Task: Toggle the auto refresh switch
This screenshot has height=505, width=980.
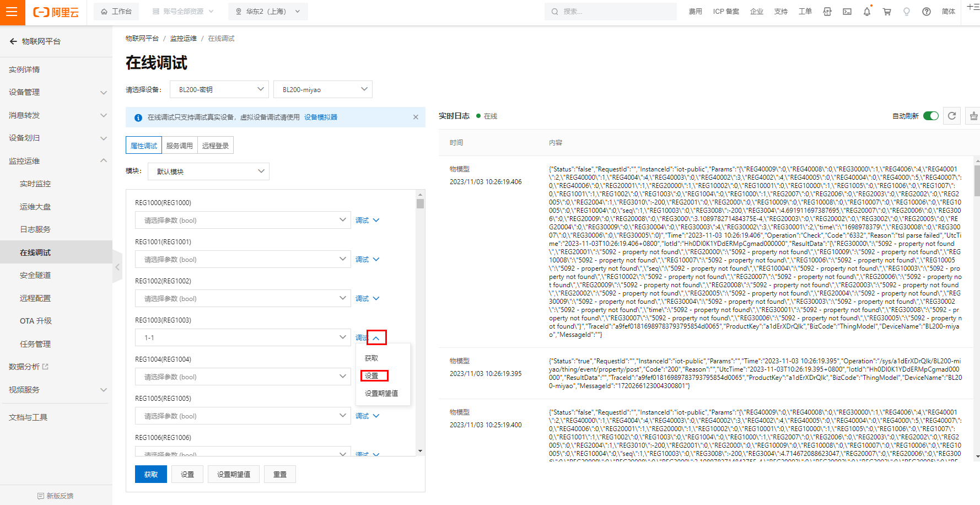Action: coord(931,116)
